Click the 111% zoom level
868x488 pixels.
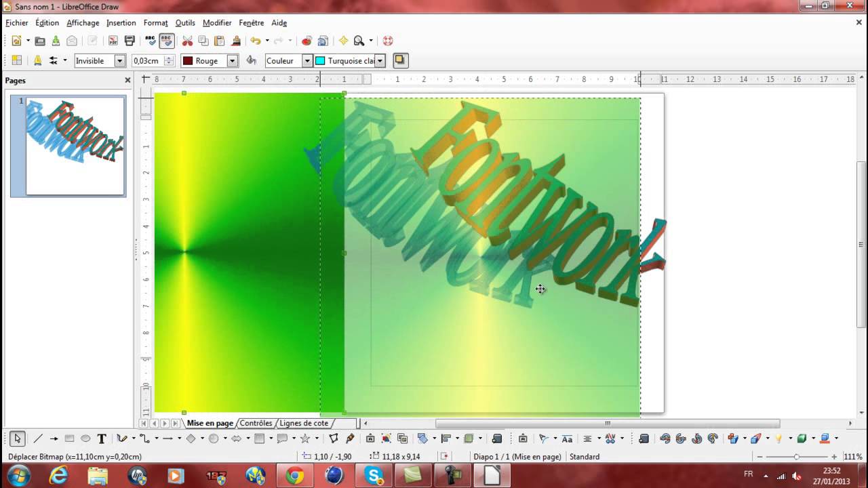pos(852,457)
